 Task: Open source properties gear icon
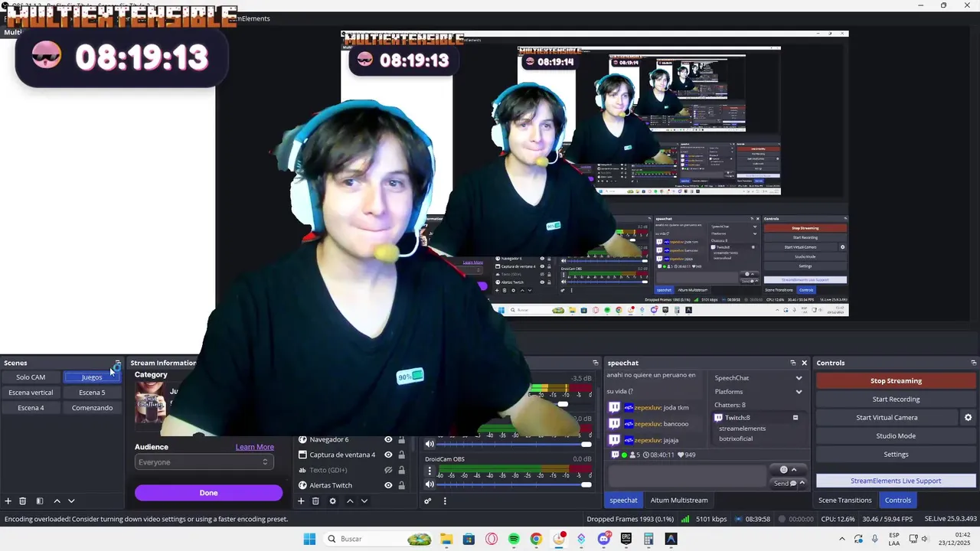coord(332,501)
